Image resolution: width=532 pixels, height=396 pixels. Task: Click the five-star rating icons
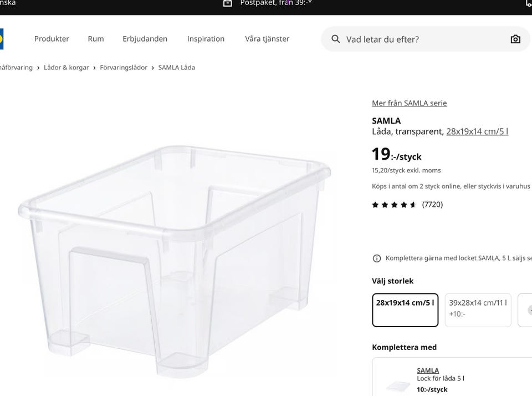point(394,205)
